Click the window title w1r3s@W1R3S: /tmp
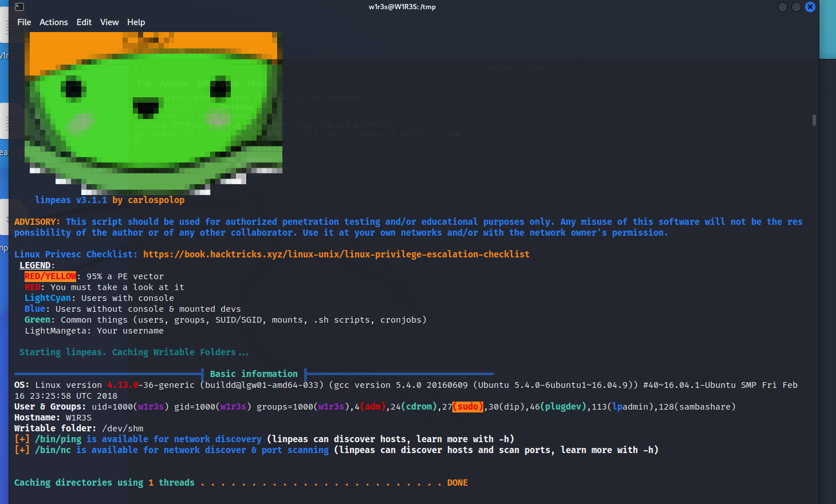Image resolution: width=836 pixels, height=504 pixels. [x=402, y=7]
